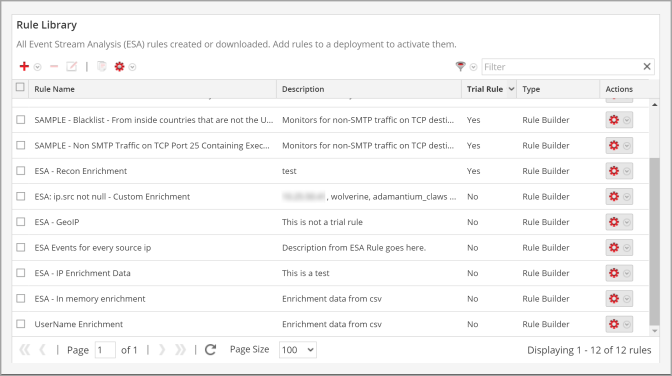Go to first page double-arrow icon
The image size is (672, 376).
(25, 350)
